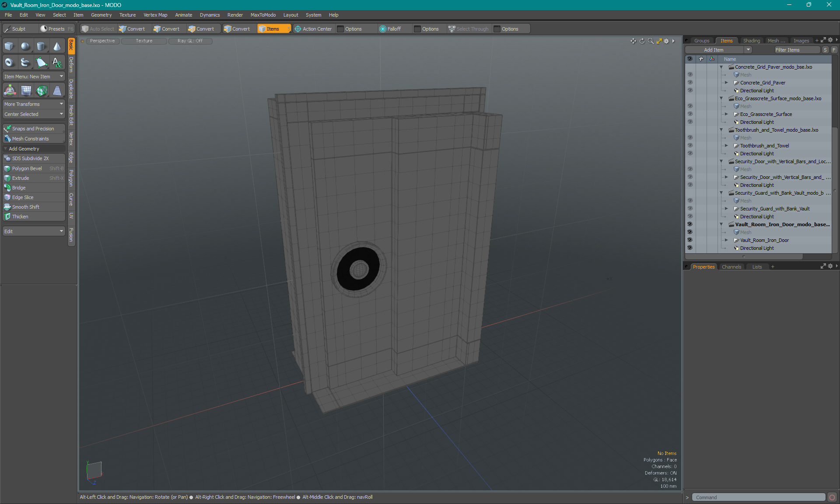This screenshot has height=504, width=840.
Task: Expand the Vault_Room_Iron_Door tree item
Action: [x=727, y=240]
